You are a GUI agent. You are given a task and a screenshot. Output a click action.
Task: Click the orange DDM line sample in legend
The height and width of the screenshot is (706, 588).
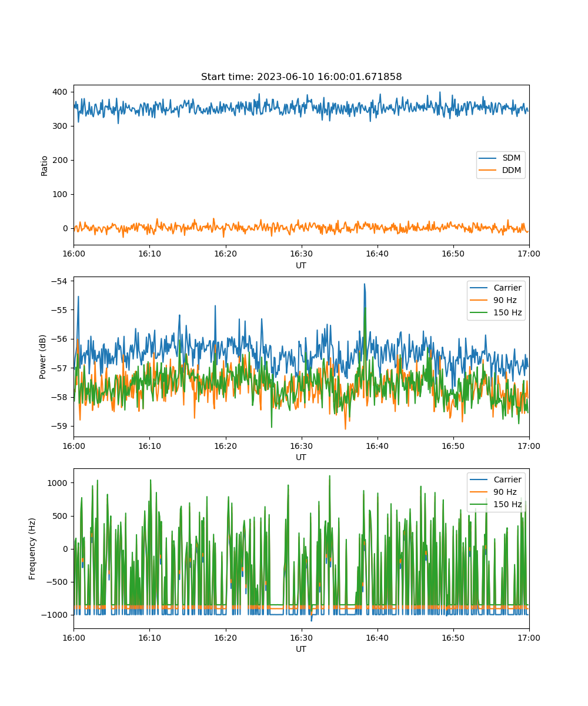click(x=487, y=171)
